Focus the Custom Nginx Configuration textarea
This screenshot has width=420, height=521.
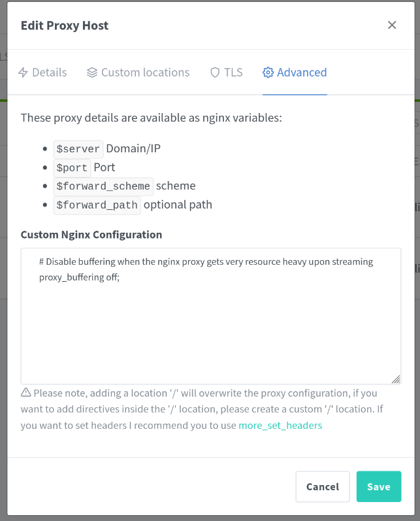[210, 327]
